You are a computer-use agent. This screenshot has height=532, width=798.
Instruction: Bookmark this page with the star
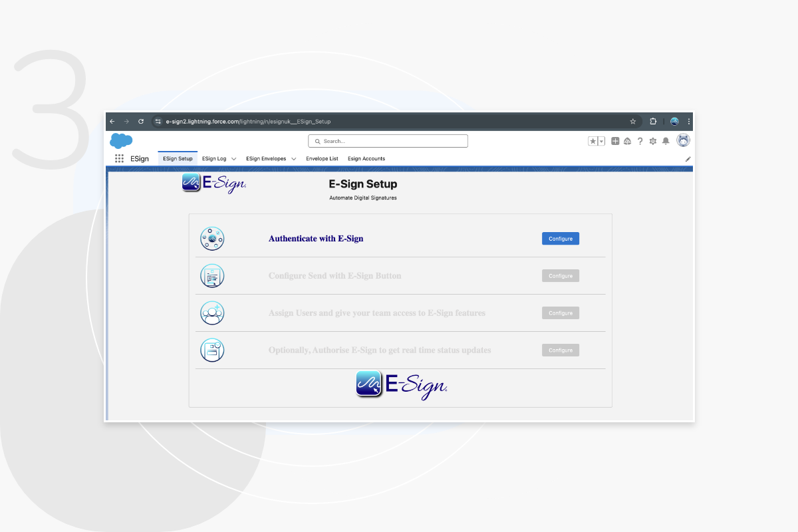coord(633,122)
